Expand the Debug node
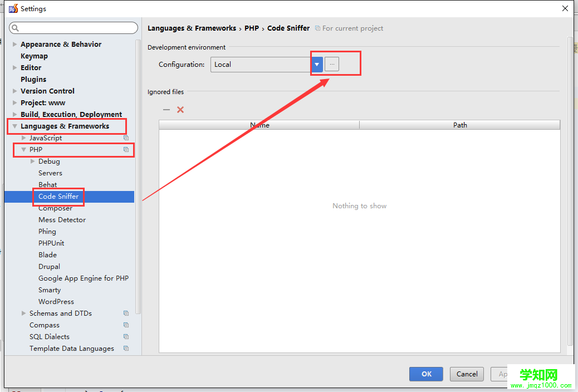578x392 pixels. click(x=32, y=161)
